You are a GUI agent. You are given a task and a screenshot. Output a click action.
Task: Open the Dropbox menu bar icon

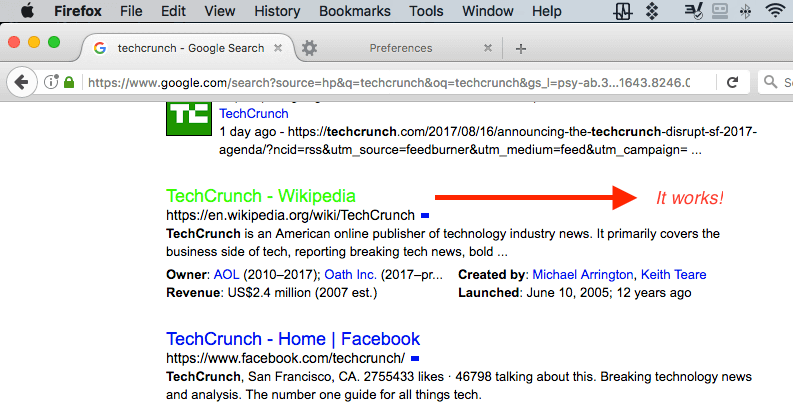pos(651,11)
